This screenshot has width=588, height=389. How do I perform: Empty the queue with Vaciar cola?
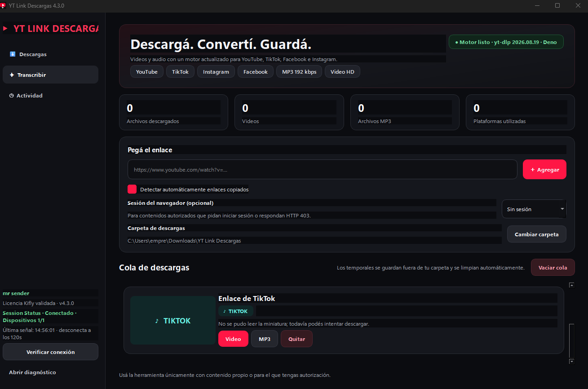pyautogui.click(x=553, y=268)
